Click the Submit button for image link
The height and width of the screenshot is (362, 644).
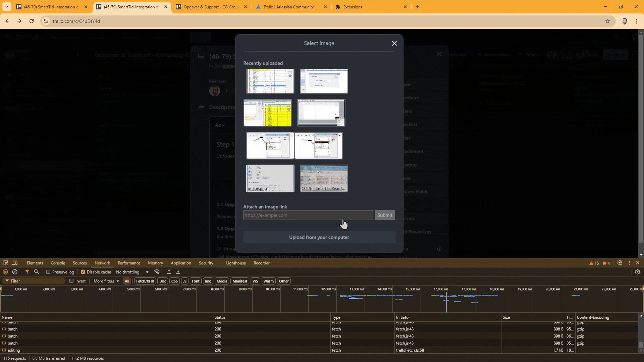click(x=385, y=215)
